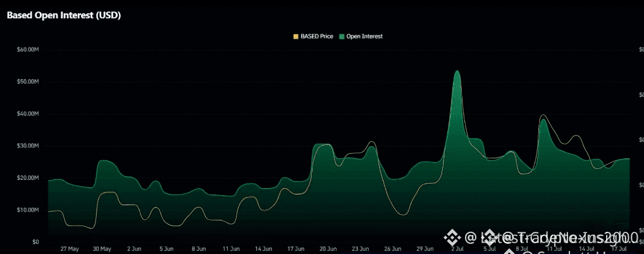This screenshot has height=254, width=644.
Task: Click the green Open Interest color swatch
Action: click(342, 37)
